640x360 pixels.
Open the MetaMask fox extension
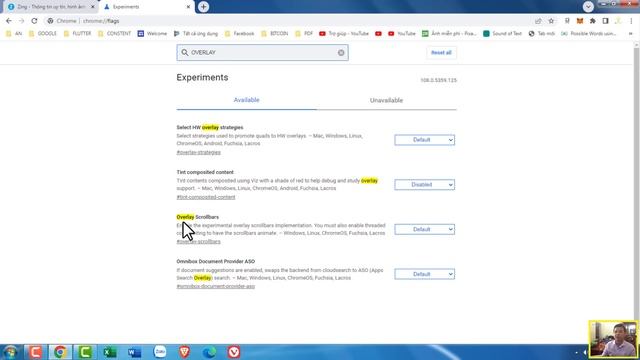coord(580,21)
